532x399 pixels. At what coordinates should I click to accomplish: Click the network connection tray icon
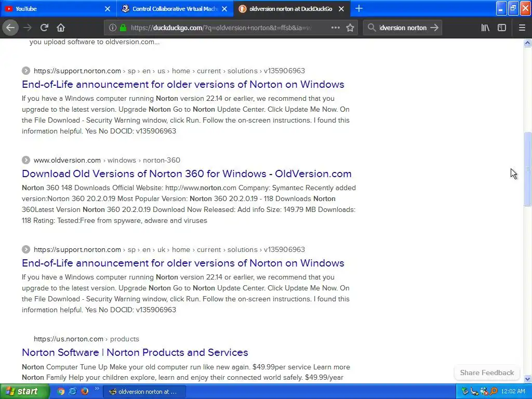(474, 391)
